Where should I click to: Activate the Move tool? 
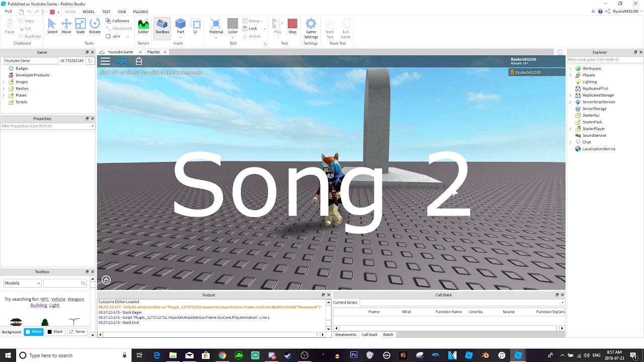pos(66,26)
